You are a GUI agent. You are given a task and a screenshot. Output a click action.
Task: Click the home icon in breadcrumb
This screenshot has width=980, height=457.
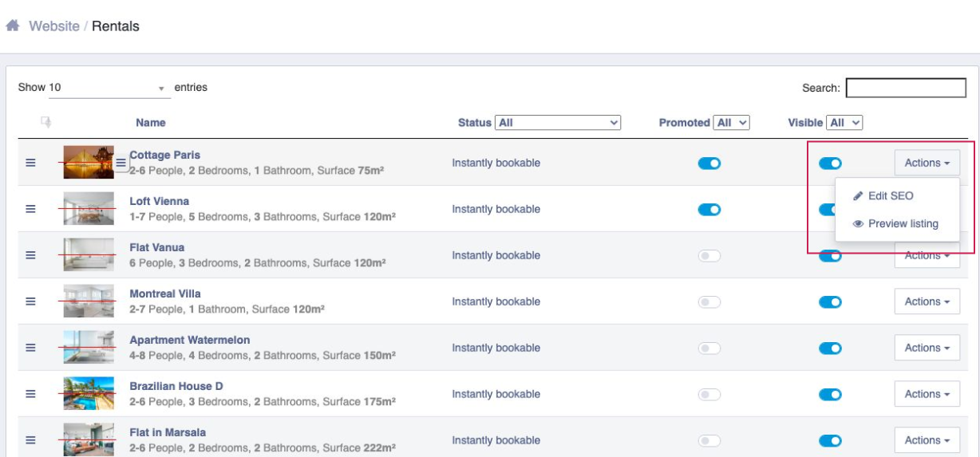pos(12,26)
